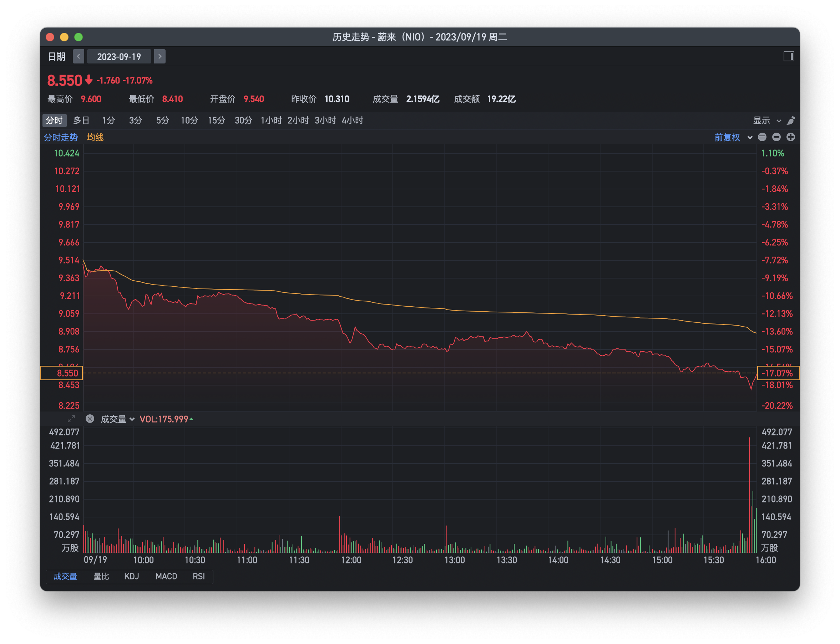Viewport: 840px width, 644px height.
Task: Toggle the 分时走势 line legend
Action: click(61, 137)
